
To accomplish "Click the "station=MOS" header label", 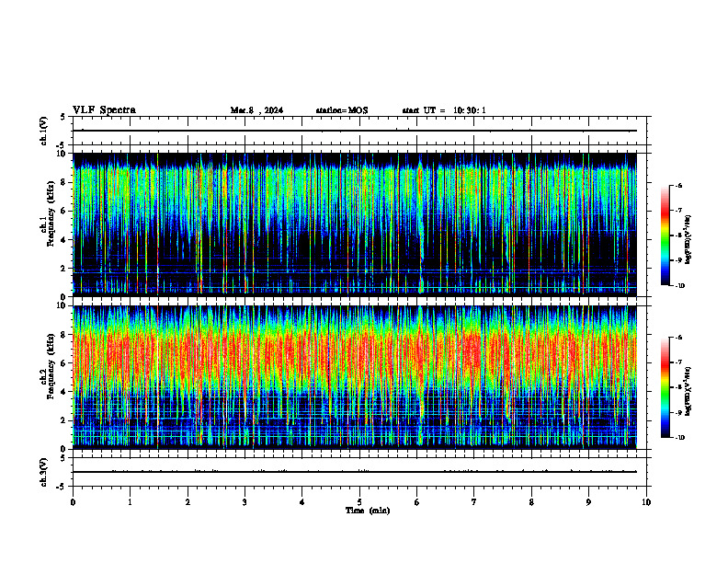I will point(342,110).
